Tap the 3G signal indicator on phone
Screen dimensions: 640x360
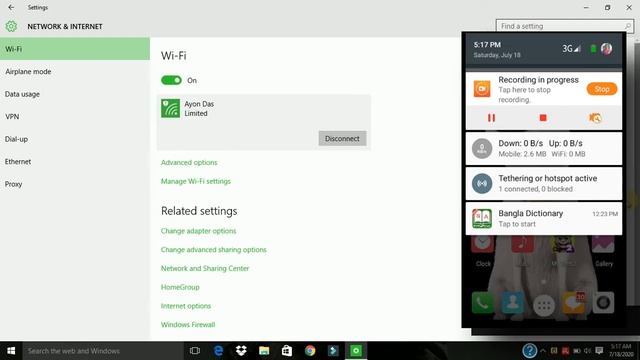click(x=571, y=49)
